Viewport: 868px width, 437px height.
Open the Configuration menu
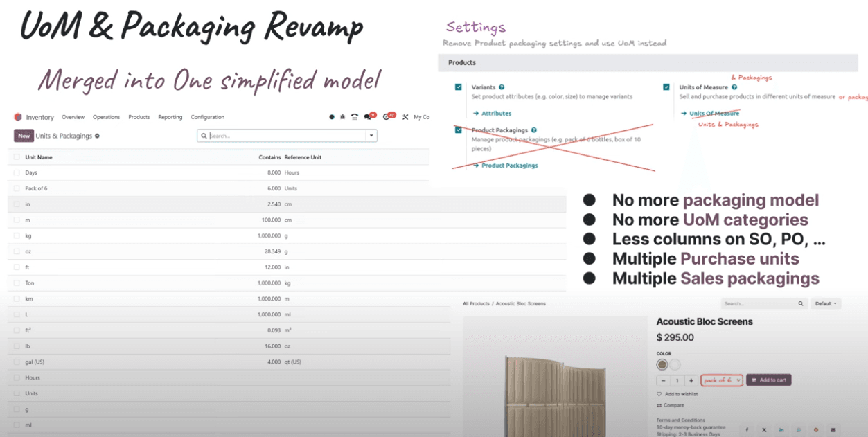207,117
